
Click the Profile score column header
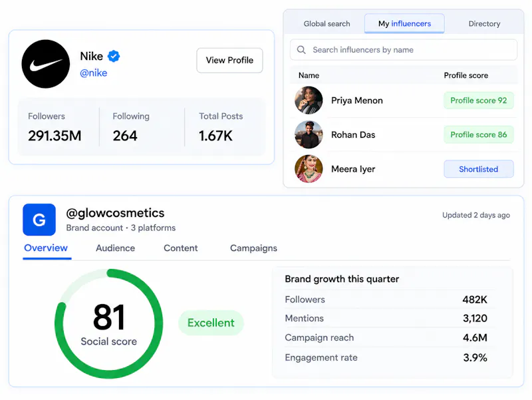tap(466, 75)
